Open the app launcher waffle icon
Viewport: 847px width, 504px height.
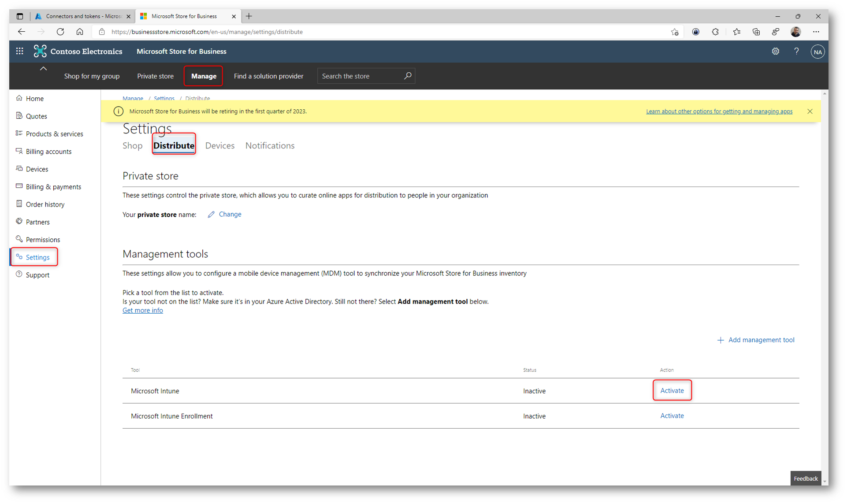click(19, 51)
